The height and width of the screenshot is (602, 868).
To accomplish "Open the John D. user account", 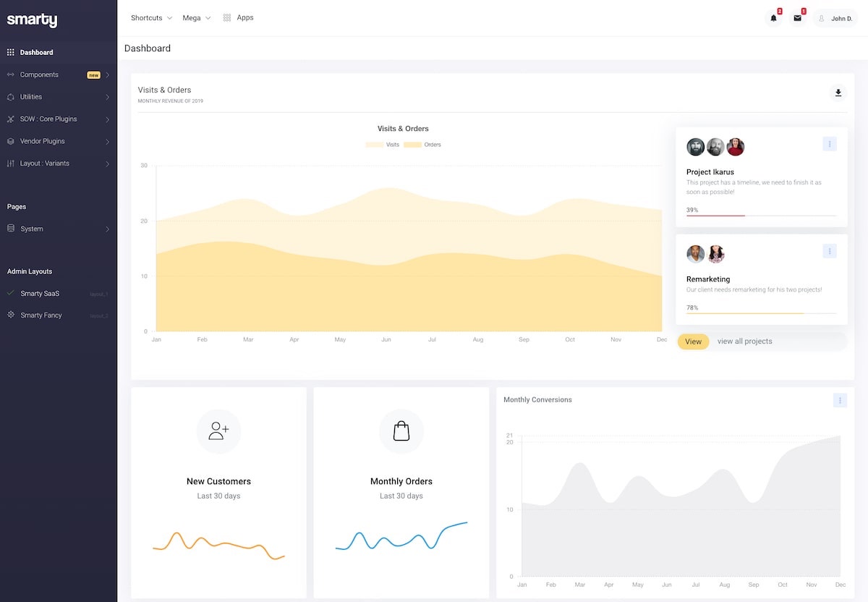I will click(835, 18).
